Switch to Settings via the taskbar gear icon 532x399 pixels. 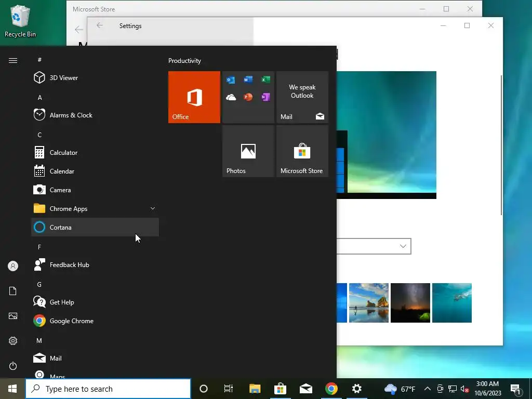[x=356, y=389]
